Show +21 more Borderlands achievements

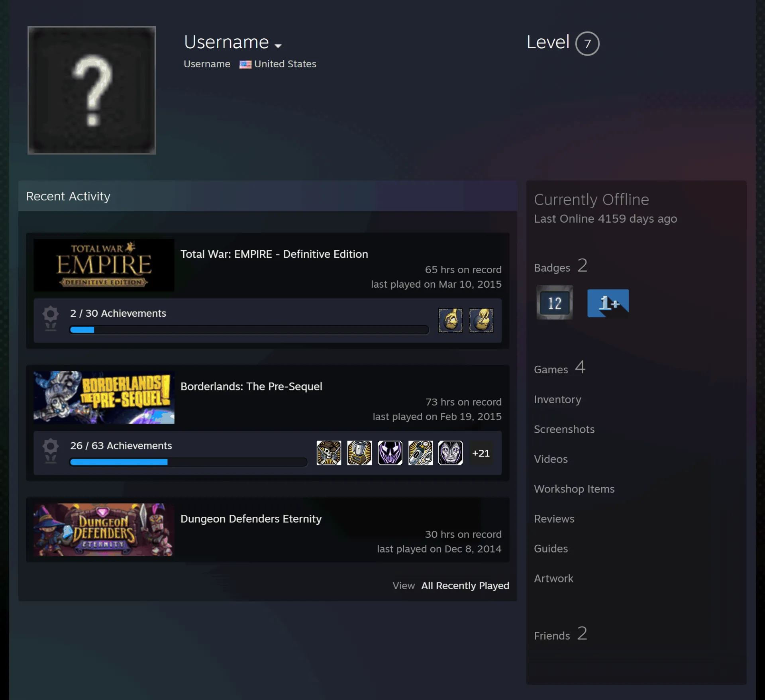[x=481, y=453]
